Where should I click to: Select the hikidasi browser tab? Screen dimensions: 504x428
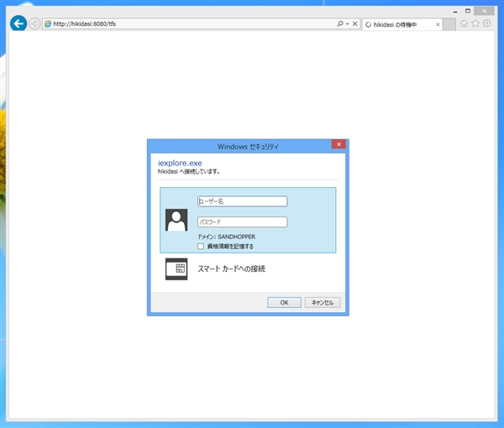tap(402, 24)
